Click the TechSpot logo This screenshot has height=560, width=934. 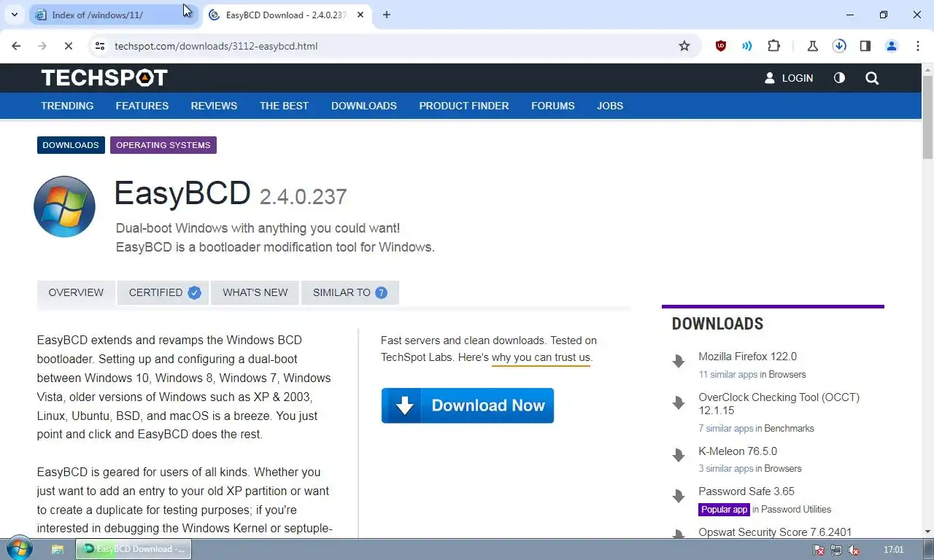tap(104, 77)
